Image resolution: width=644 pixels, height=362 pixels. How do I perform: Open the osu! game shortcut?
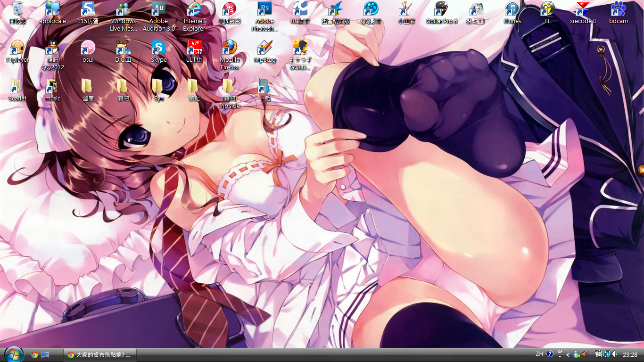click(x=88, y=51)
